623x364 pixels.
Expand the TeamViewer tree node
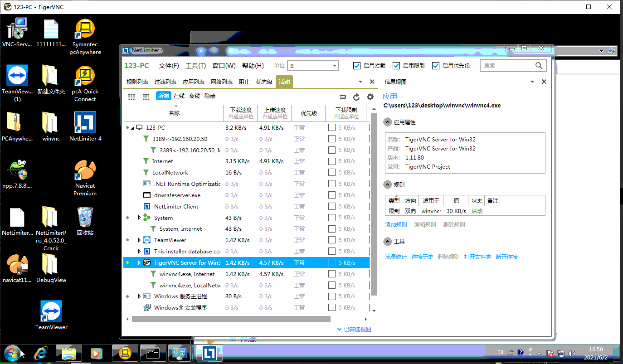click(x=140, y=240)
